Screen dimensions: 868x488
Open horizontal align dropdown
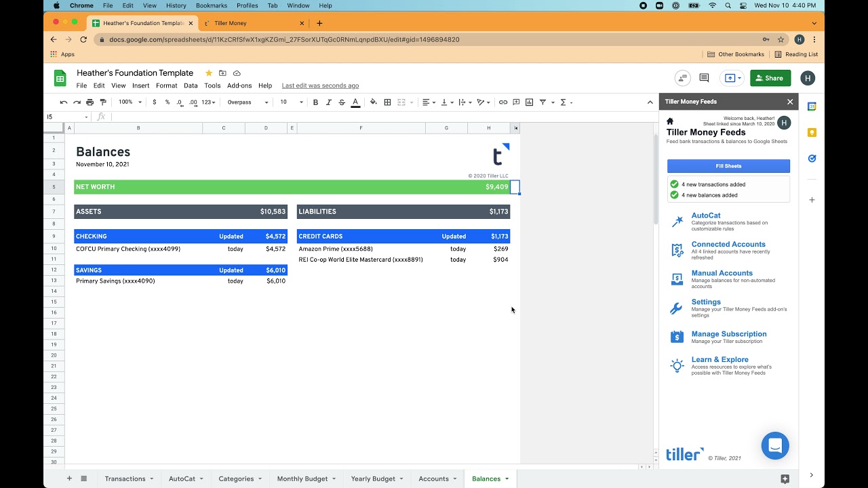[x=429, y=102]
